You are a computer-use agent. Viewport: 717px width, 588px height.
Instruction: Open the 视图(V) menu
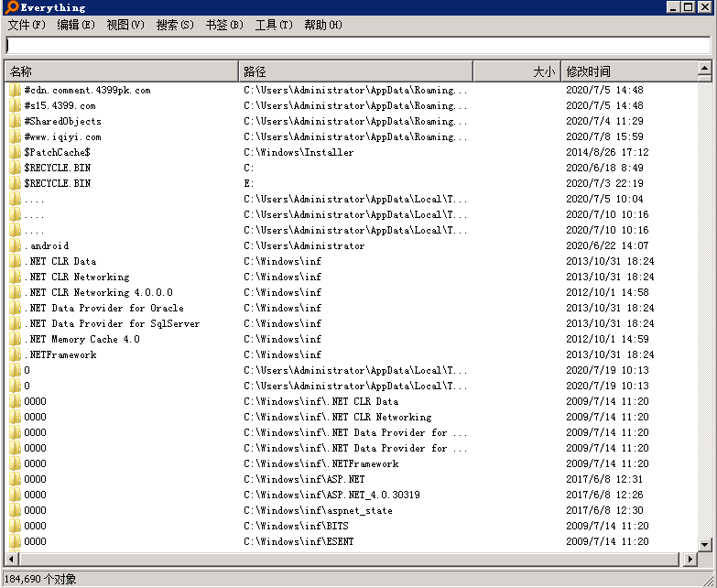pyautogui.click(x=125, y=25)
